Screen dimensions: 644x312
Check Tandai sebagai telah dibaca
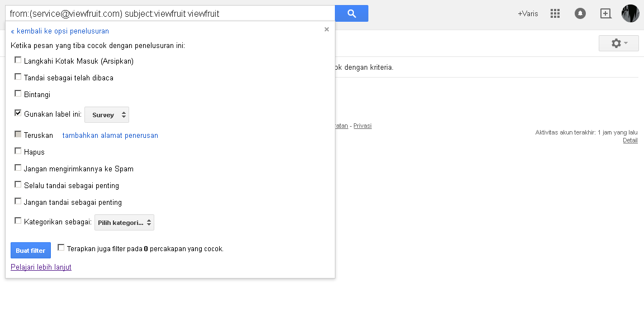click(x=18, y=77)
